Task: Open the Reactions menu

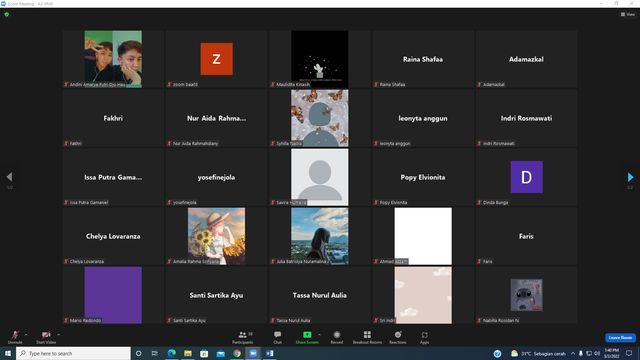Action: [x=398, y=337]
